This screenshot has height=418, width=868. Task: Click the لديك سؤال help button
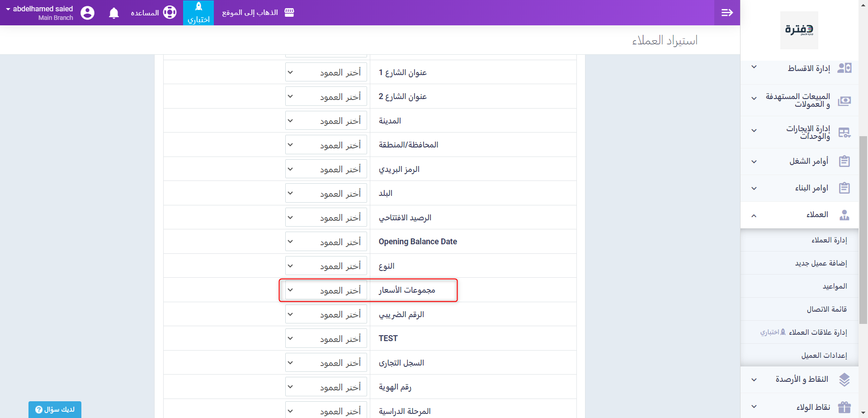(55, 409)
